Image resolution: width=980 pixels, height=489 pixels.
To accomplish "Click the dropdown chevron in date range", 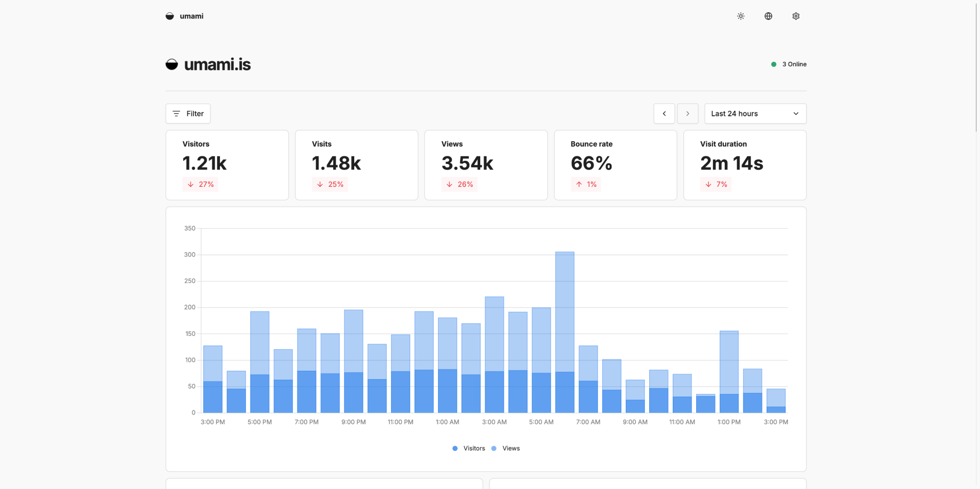I will pos(796,113).
